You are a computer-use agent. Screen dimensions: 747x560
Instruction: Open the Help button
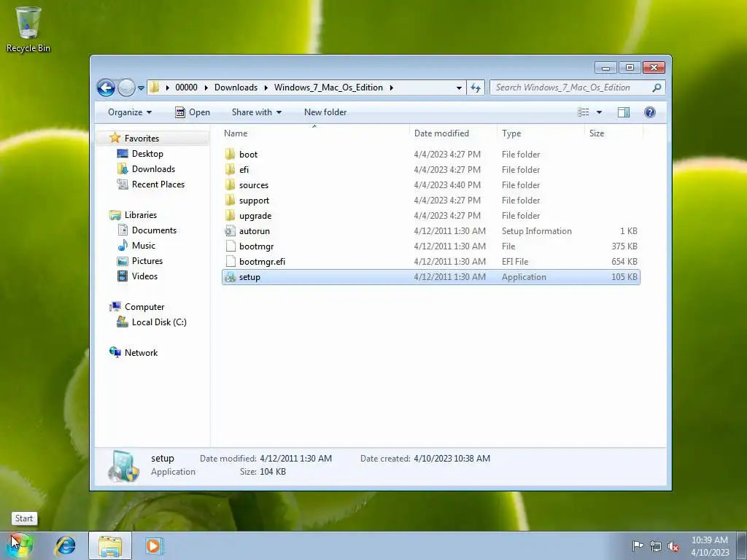point(650,112)
